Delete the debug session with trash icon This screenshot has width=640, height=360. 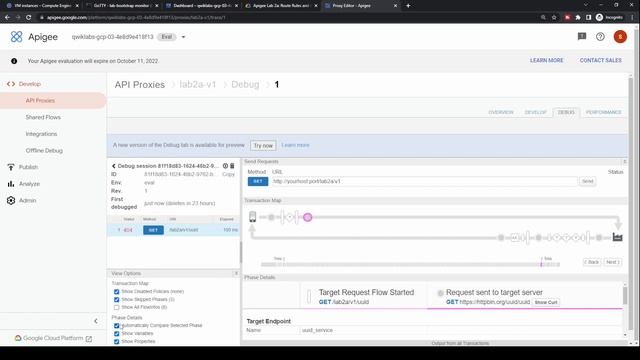(x=232, y=166)
